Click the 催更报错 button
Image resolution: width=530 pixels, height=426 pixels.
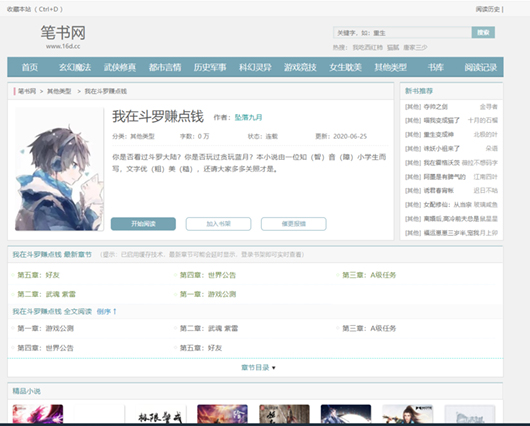point(293,224)
